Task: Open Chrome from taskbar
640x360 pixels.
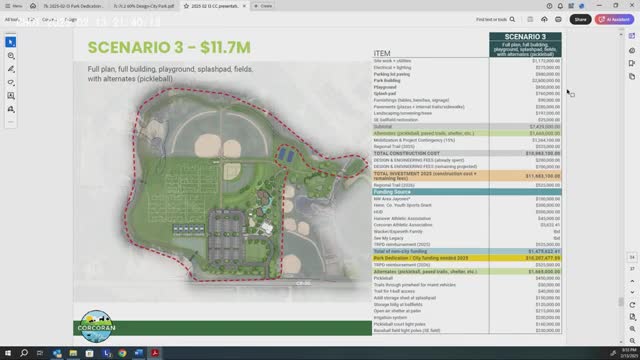Action: (x=122, y=353)
